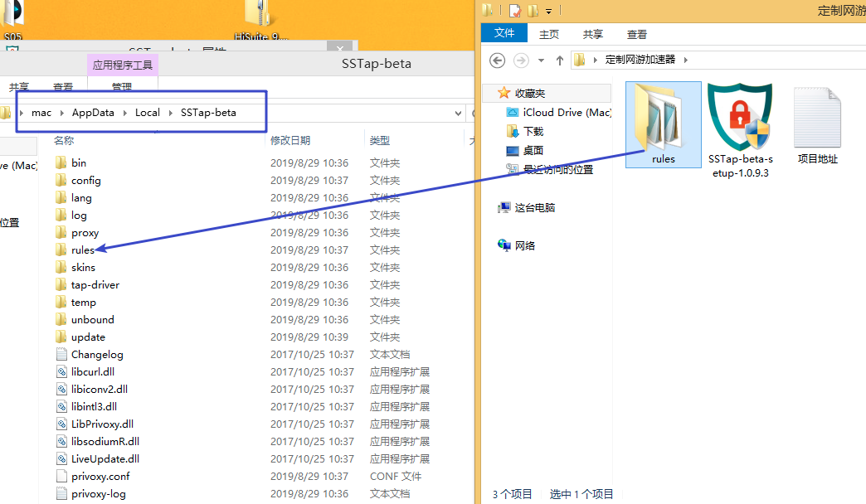Select the LiveUpdate.dll file icon
Screen dimensions: 866x504
pyautogui.click(x=61, y=458)
